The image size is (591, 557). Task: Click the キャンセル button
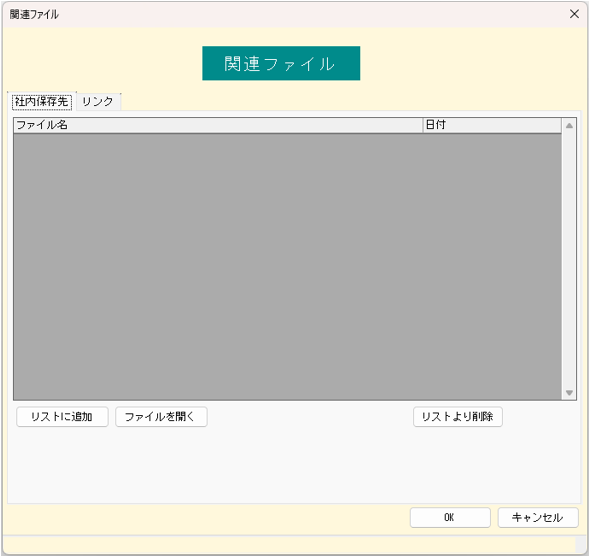538,518
